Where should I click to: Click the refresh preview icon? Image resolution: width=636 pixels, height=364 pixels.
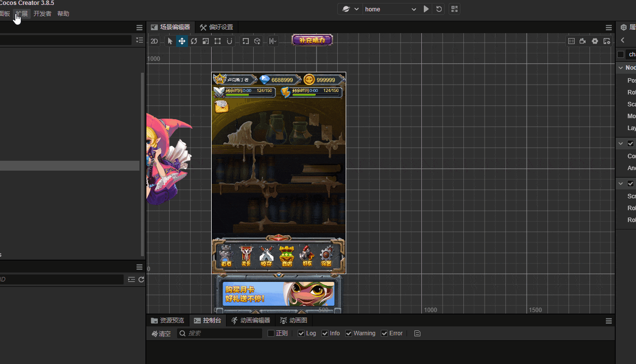(x=439, y=9)
